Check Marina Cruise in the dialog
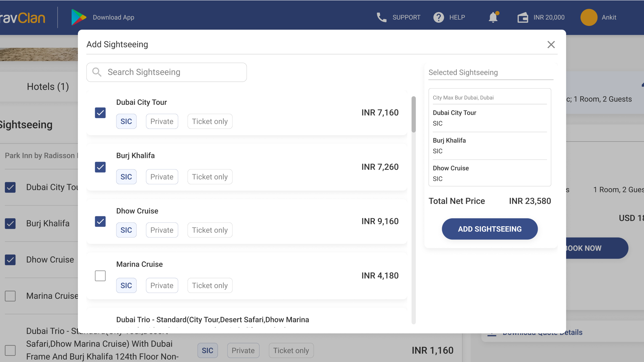Viewport: 644px width, 362px height. click(100, 275)
